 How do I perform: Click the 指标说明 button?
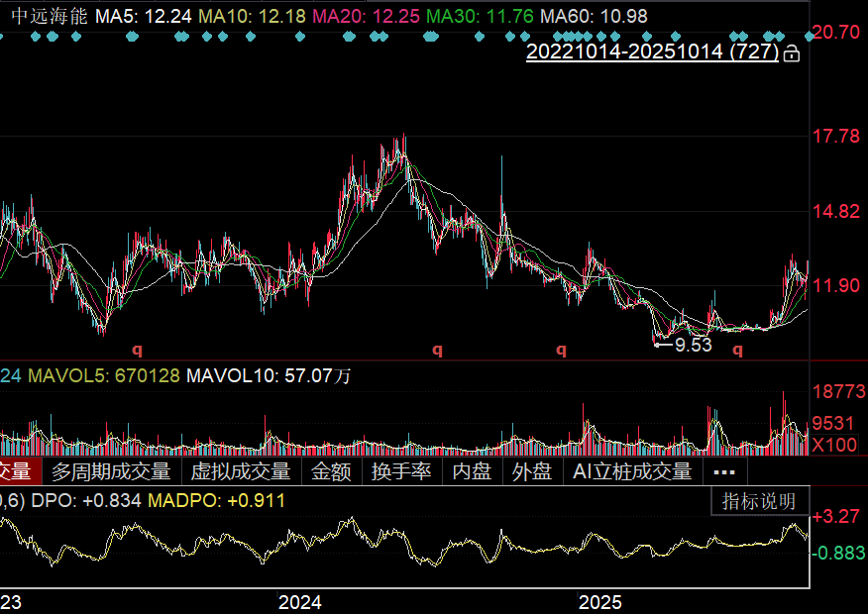(759, 501)
